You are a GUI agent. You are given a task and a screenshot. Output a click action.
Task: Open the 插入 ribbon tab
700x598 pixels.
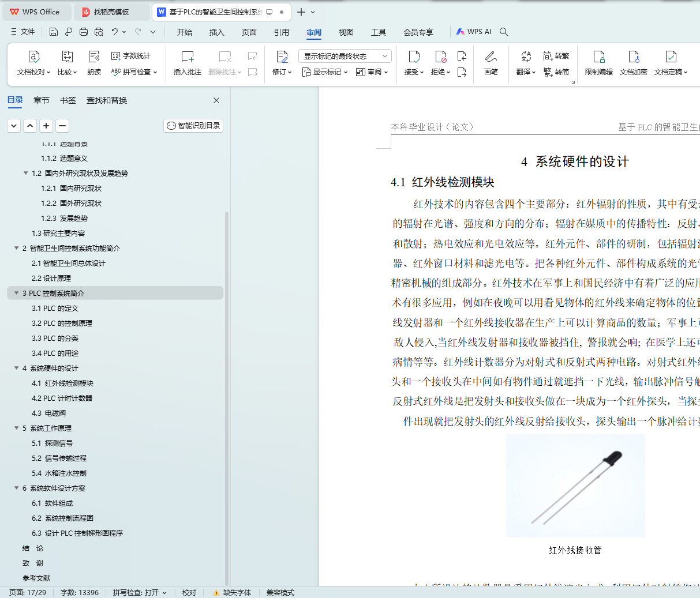[217, 32]
